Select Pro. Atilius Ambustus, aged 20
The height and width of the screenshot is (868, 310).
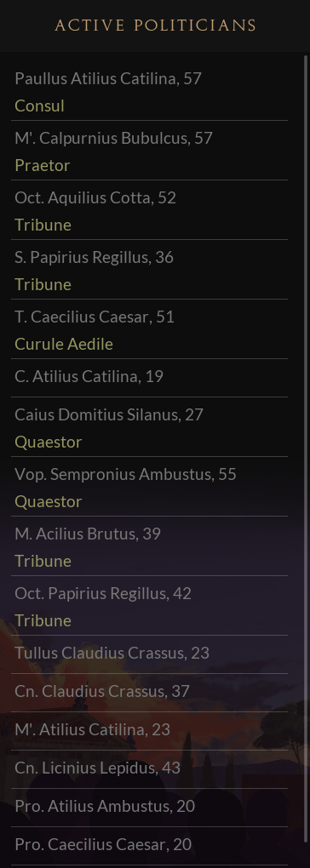point(150,808)
